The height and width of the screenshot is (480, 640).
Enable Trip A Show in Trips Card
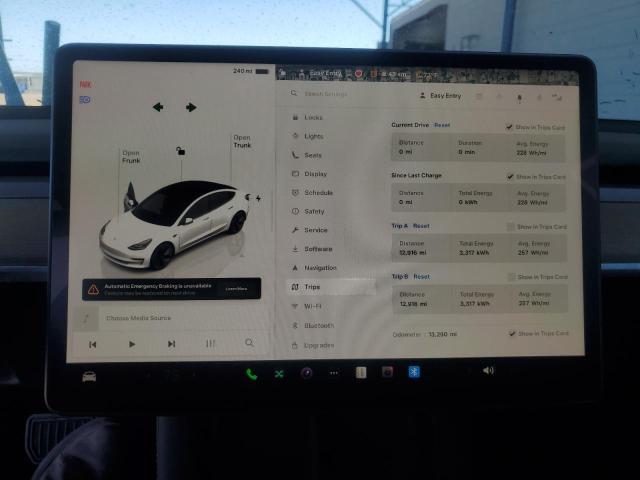(511, 227)
